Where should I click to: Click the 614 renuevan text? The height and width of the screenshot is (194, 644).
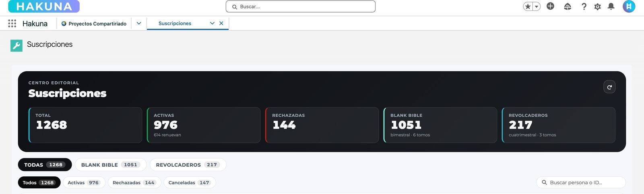click(x=167, y=135)
